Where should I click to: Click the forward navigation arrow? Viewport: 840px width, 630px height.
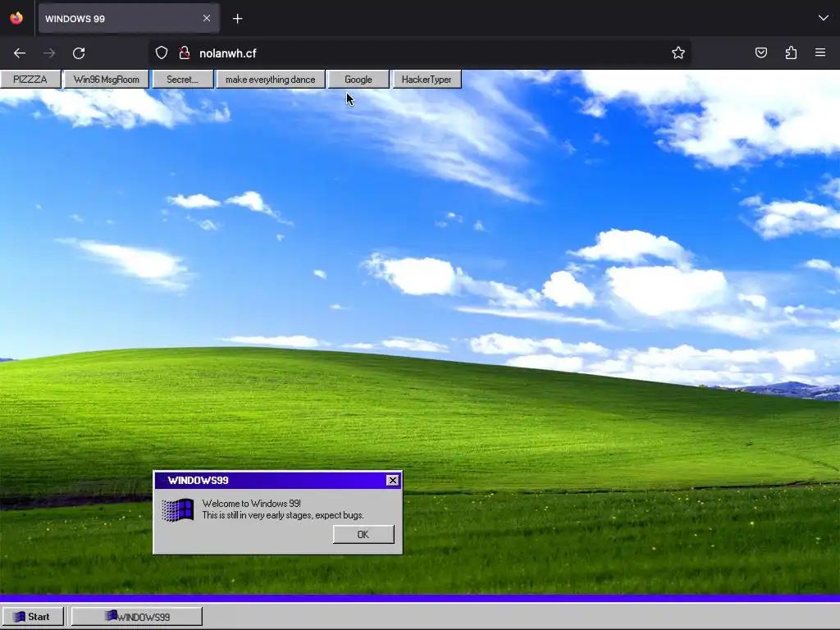pyautogui.click(x=49, y=53)
